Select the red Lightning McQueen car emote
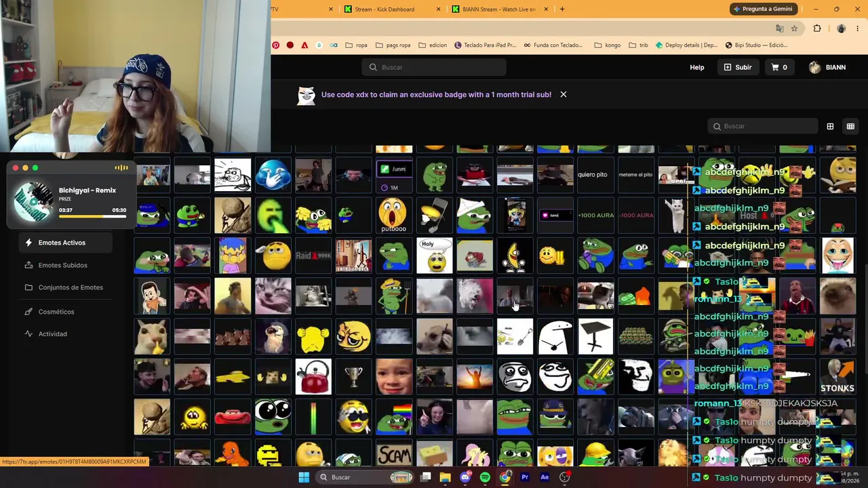 click(x=233, y=417)
